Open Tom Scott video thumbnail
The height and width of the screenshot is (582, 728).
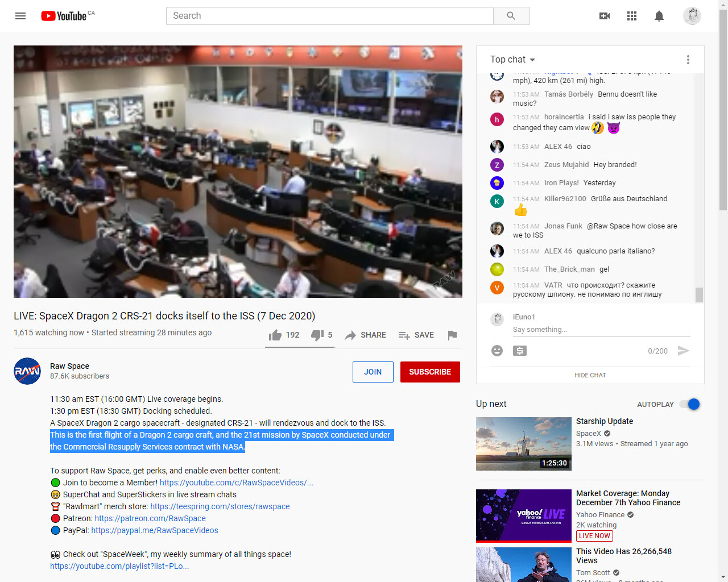[524, 564]
